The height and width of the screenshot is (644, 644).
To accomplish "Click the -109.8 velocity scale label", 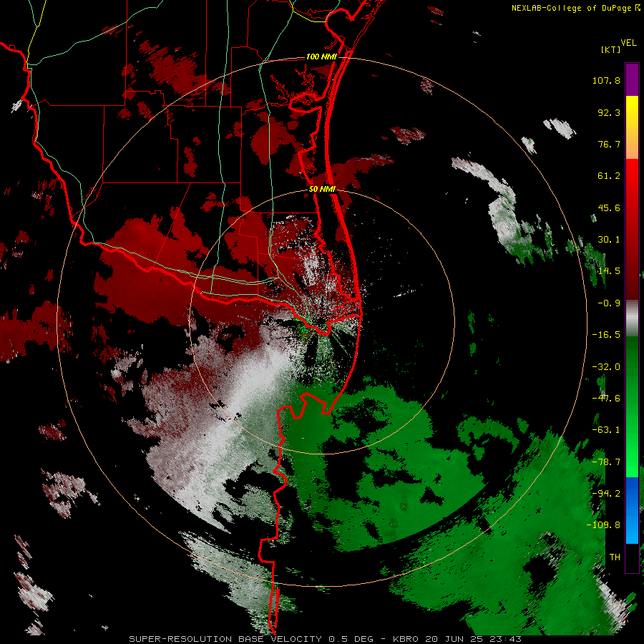I will pos(603,525).
